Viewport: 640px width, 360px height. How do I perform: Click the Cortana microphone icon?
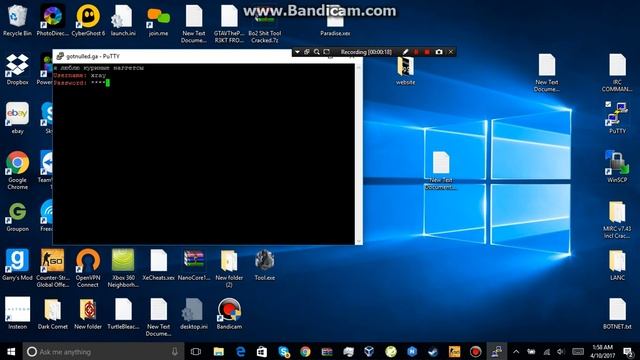175,351
